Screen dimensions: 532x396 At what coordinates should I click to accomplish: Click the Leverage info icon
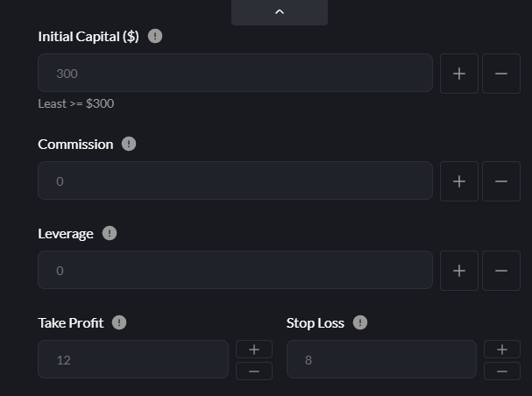[x=110, y=233]
